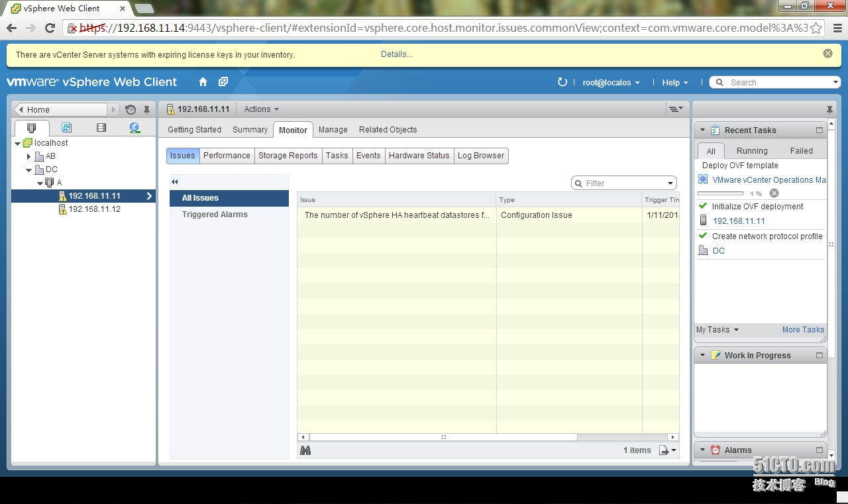The height and width of the screenshot is (504, 848).
Task: Maximize the Recent Tasks panel
Action: 820,130
